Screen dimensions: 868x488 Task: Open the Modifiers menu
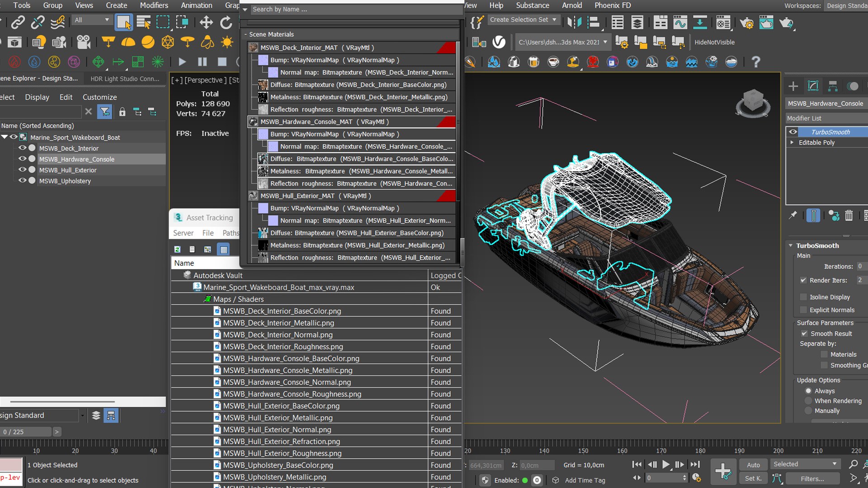coord(154,5)
